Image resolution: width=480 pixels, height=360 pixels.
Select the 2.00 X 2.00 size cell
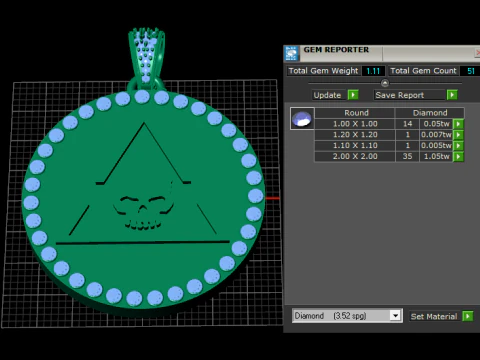coord(355,156)
